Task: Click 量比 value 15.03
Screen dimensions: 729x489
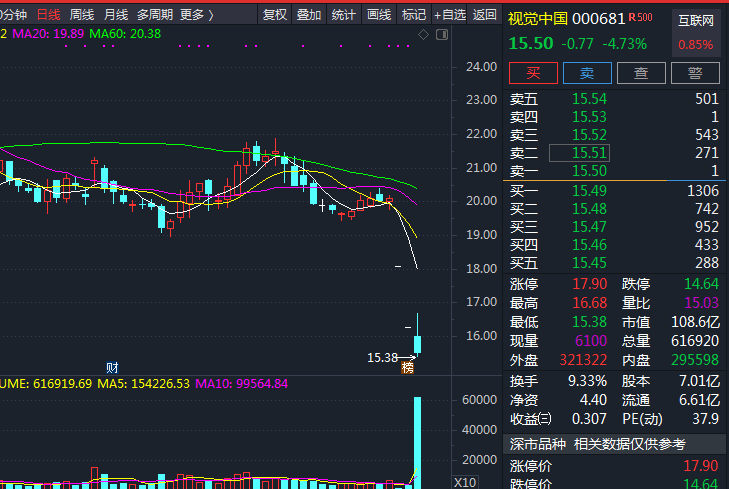Action: pyautogui.click(x=701, y=303)
